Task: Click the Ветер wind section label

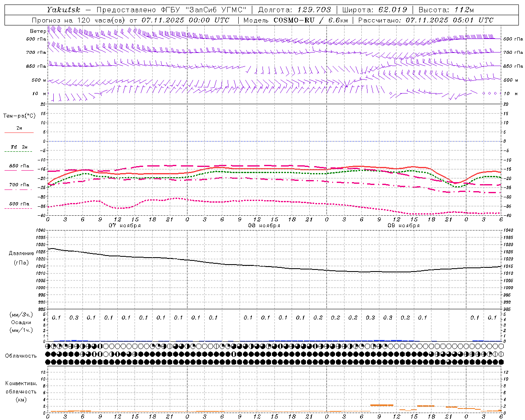Action: coord(38,31)
